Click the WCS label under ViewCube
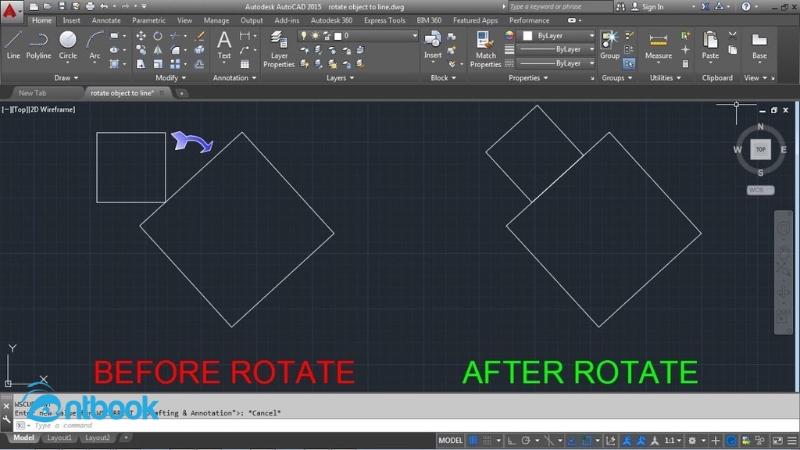800x450 pixels. 760,190
